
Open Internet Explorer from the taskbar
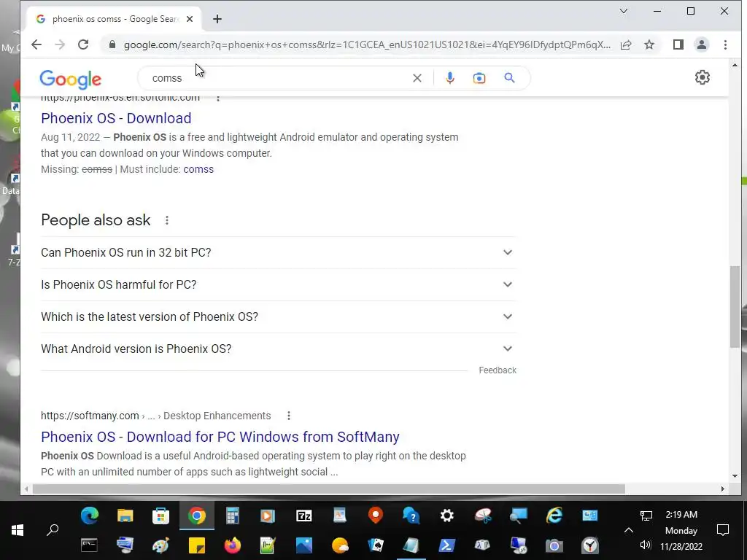[x=554, y=516]
